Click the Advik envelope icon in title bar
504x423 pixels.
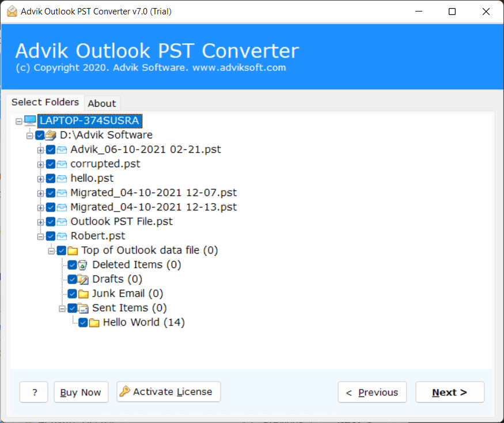click(x=12, y=12)
